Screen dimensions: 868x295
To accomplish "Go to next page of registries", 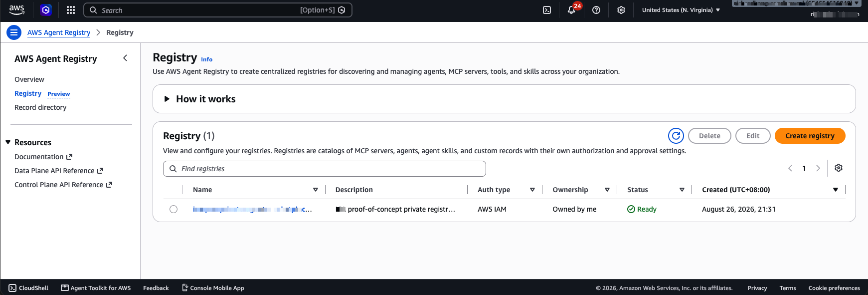I will (x=818, y=169).
